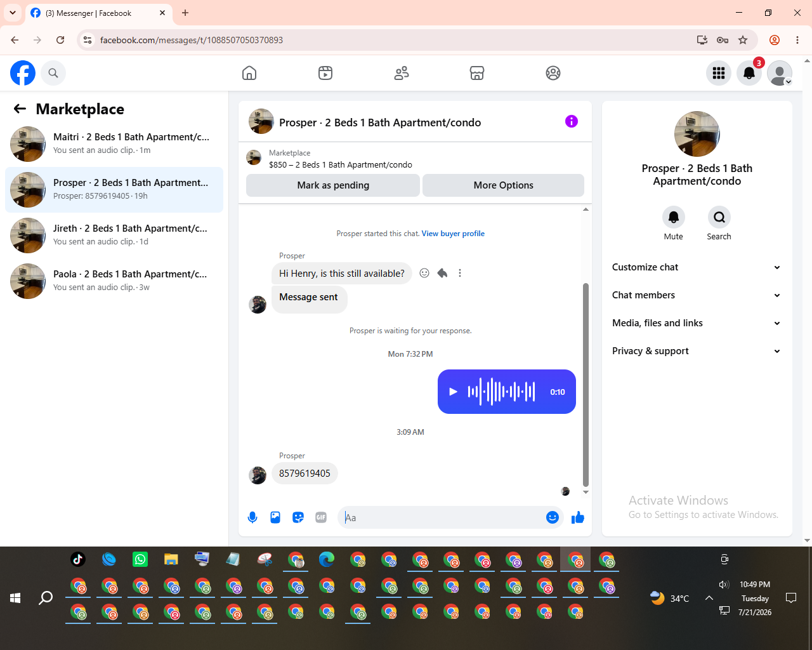
Task: React with emoji to Prosper's message
Action: pos(424,273)
